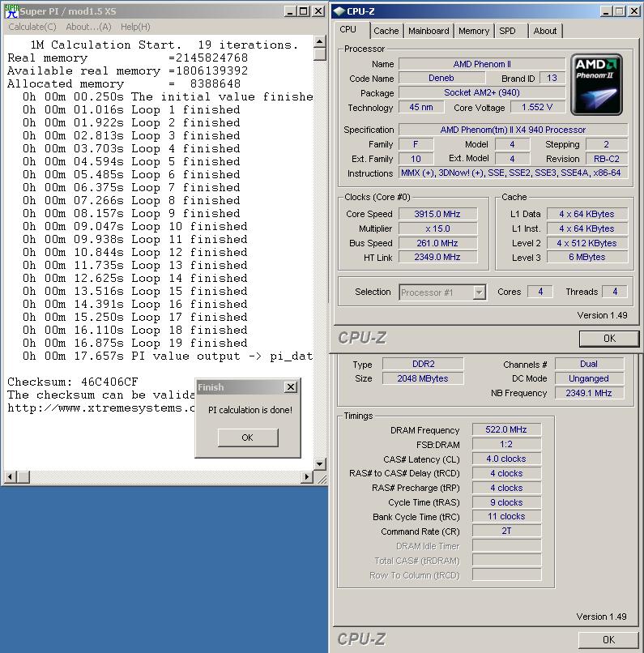Click the CPU-Z title bar icon

click(x=339, y=11)
